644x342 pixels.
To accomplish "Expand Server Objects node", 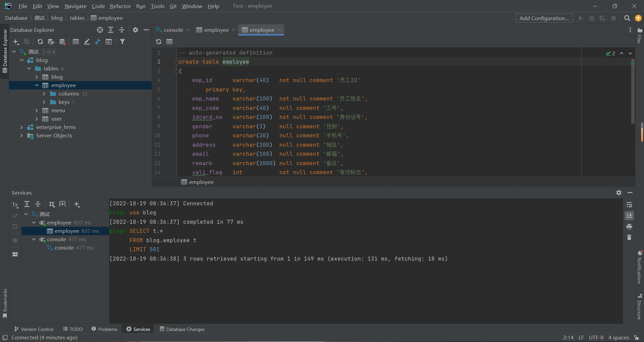I will click(22, 135).
